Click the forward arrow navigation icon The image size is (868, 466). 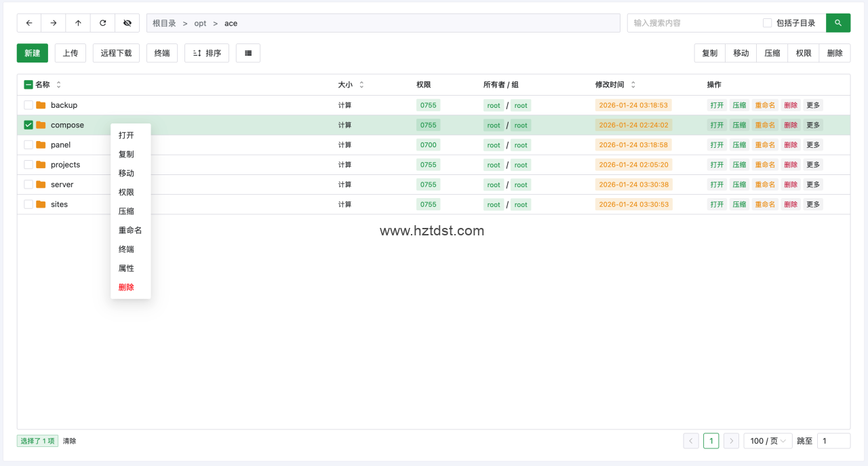54,23
